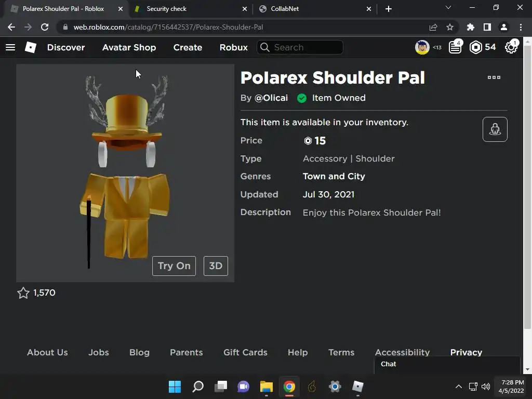
Task: Click the green Item Owned checkmark
Action: point(302,98)
